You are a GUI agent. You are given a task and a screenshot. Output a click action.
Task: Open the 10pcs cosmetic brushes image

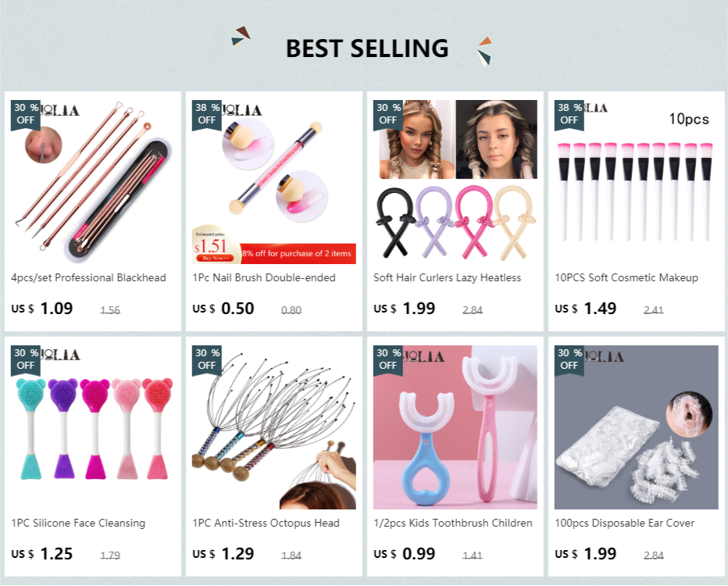(x=636, y=182)
